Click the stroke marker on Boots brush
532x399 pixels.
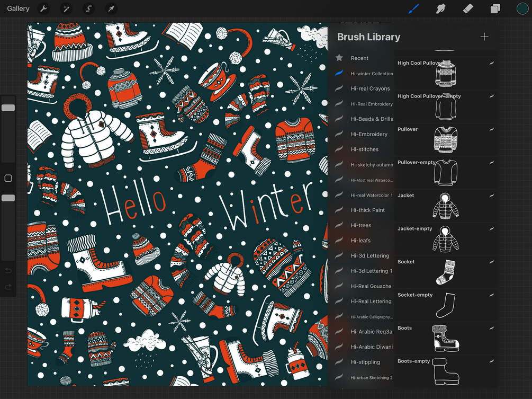coord(491,328)
